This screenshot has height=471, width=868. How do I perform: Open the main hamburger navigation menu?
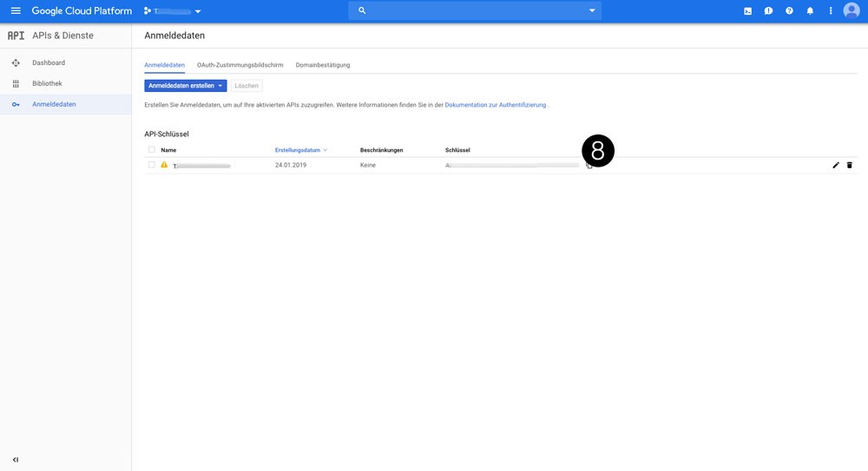point(16,11)
